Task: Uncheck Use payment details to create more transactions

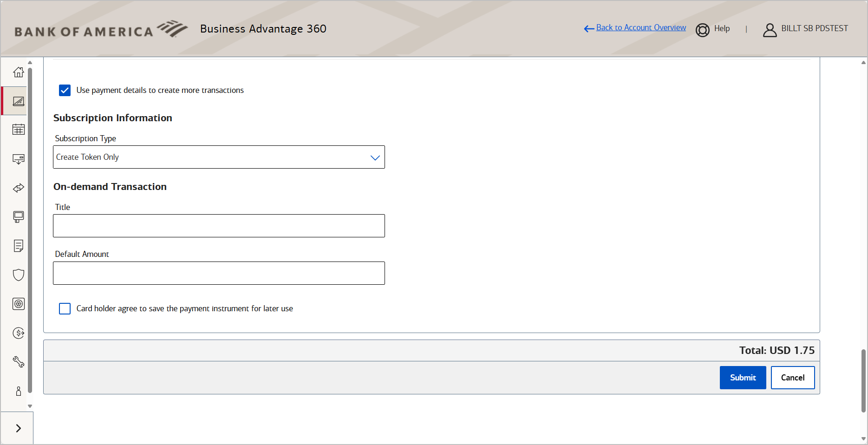Action: coord(65,90)
